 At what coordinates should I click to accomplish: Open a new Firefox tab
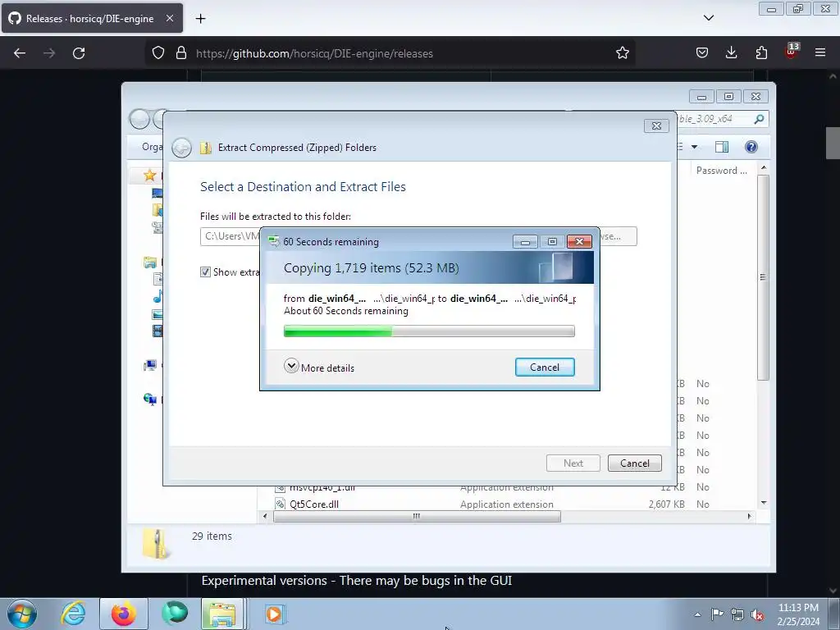pyautogui.click(x=200, y=19)
